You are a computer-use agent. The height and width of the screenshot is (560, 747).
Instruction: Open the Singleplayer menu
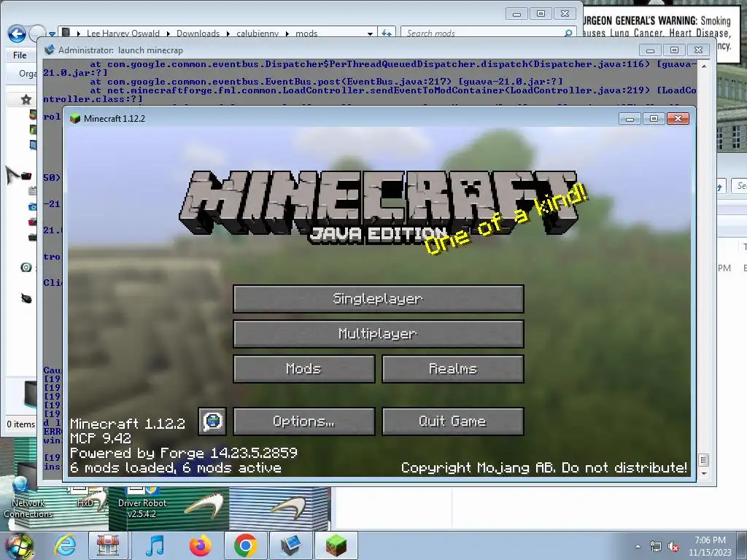coord(379,299)
